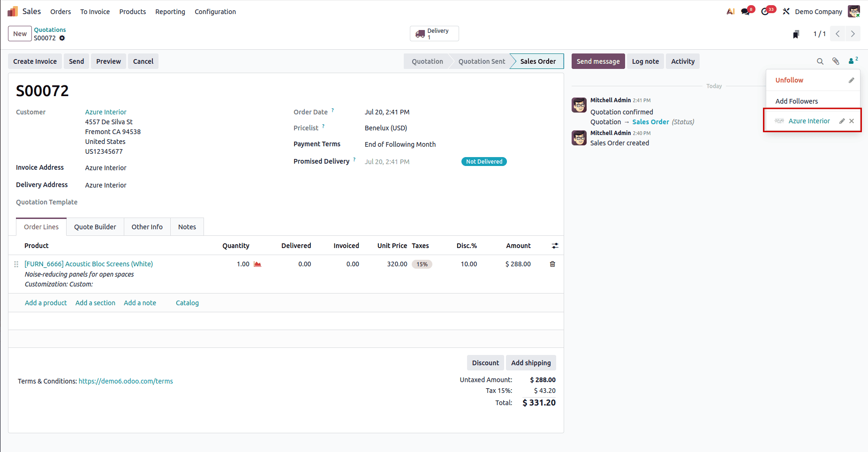This screenshot has width=868, height=452.
Task: Switch company via Demo Company
Action: [x=818, y=12]
